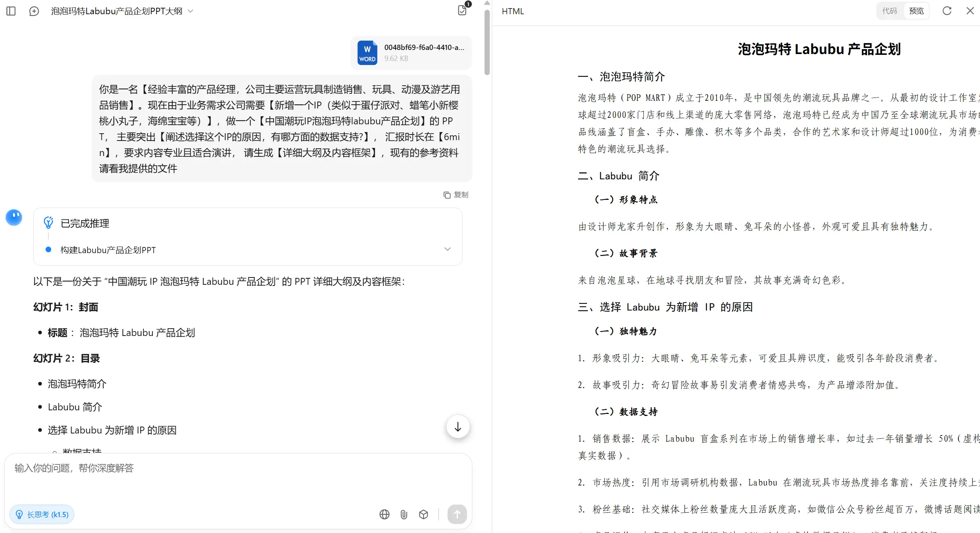Switch to the 预览 tab

pyautogui.click(x=916, y=11)
